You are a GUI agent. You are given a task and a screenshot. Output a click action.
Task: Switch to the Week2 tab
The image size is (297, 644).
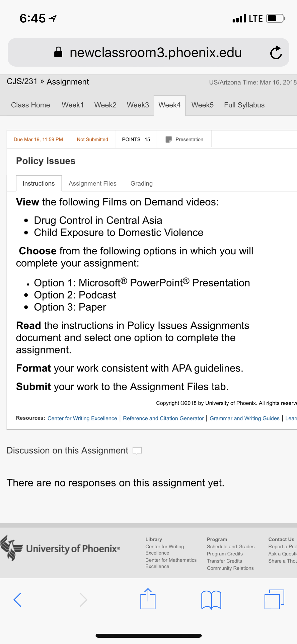[105, 105]
